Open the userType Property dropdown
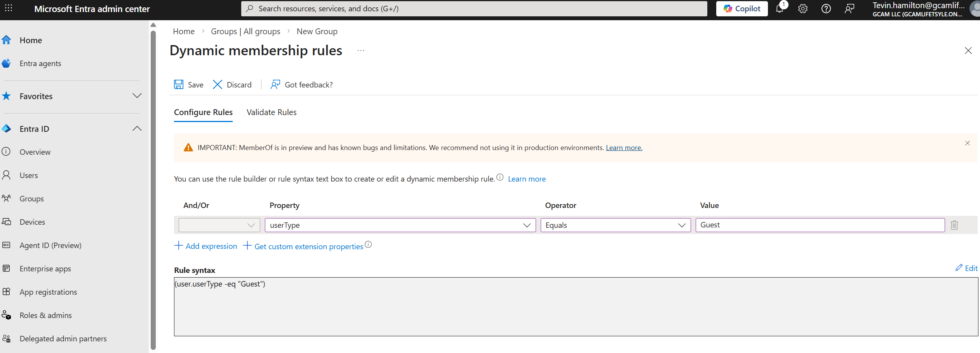Screen dimensions: 980x353 click(400, 225)
